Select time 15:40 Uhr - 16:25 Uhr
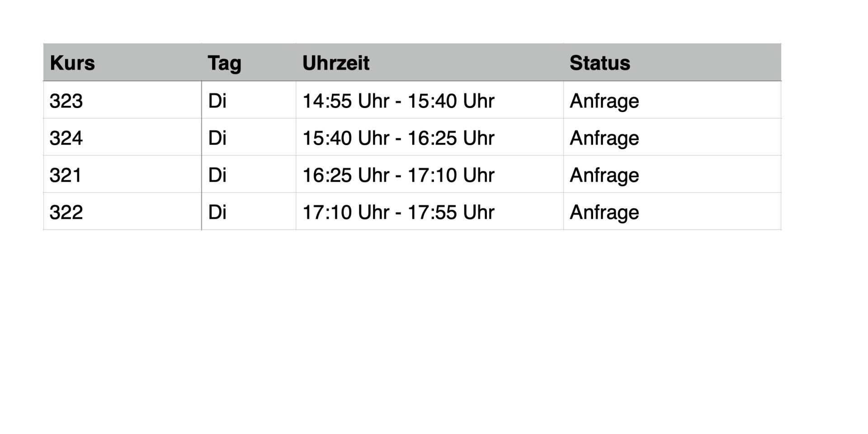Screen dimensions: 868x434 click(x=398, y=138)
